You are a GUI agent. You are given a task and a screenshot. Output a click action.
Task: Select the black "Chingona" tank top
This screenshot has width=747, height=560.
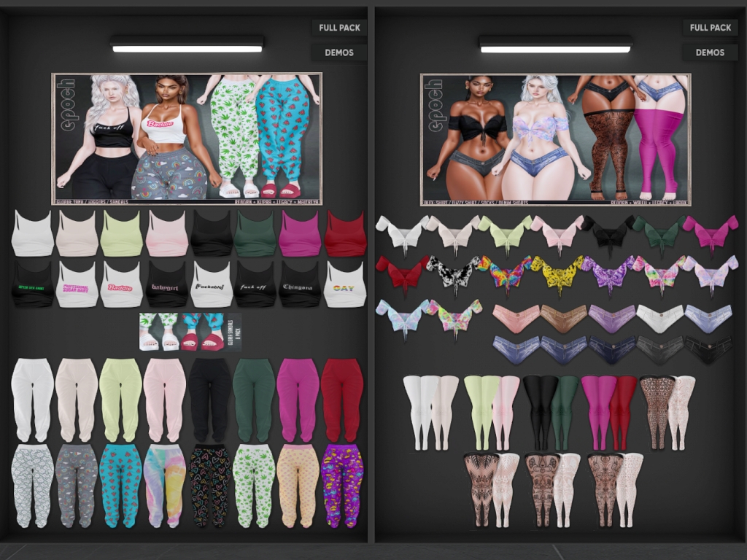(x=300, y=285)
